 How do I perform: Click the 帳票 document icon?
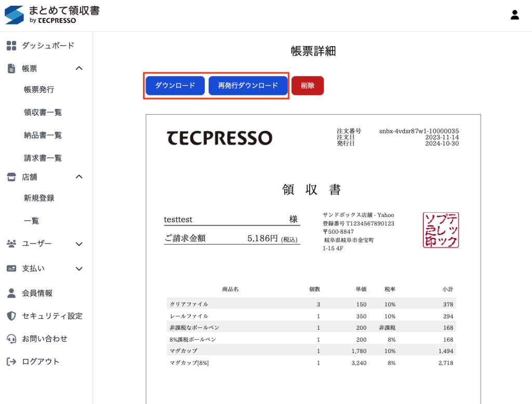pos(11,69)
